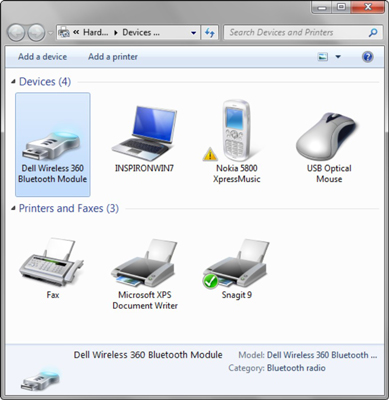Screen dimensions: 389x400
Task: Collapse the Devices (4) group
Action: pos(13,81)
